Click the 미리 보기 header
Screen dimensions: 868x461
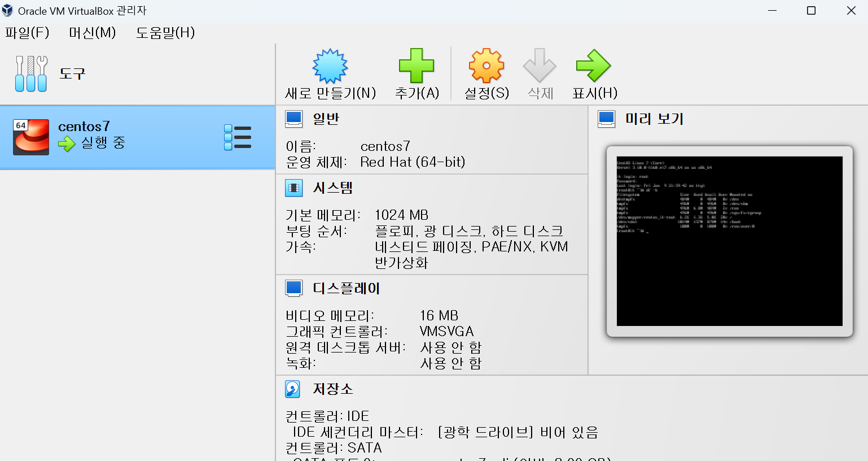point(654,119)
